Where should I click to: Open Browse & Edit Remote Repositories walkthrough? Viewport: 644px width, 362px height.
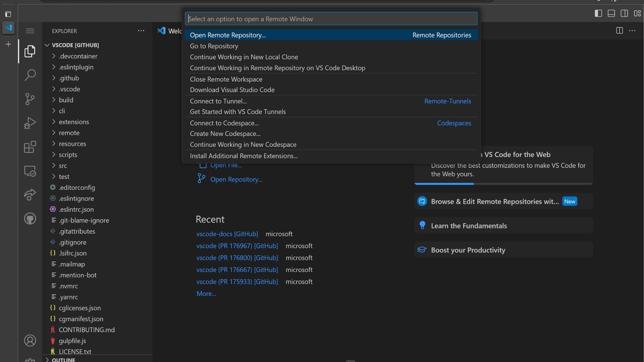tap(503, 201)
